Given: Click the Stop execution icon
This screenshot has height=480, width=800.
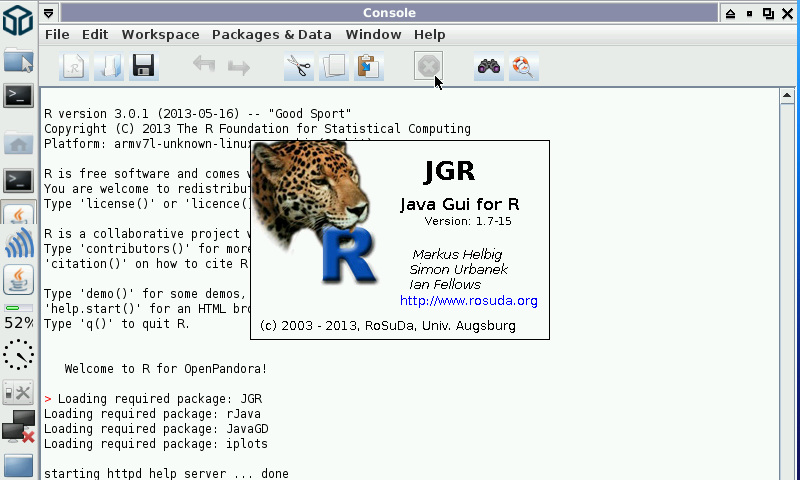Looking at the screenshot, I should [x=428, y=66].
